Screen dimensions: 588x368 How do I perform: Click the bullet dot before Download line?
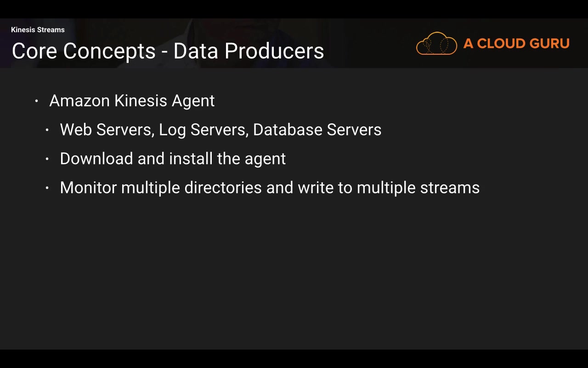coord(47,159)
